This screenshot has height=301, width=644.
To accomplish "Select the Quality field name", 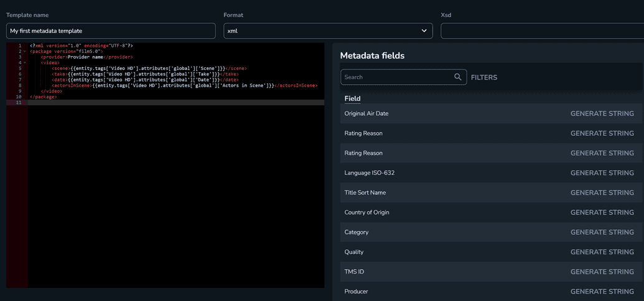I will tap(354, 252).
